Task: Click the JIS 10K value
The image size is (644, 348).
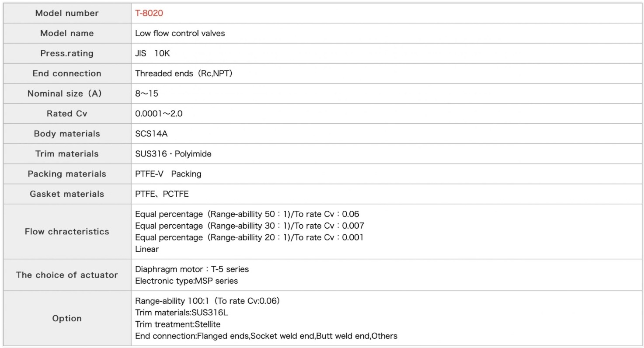Action: (x=152, y=54)
